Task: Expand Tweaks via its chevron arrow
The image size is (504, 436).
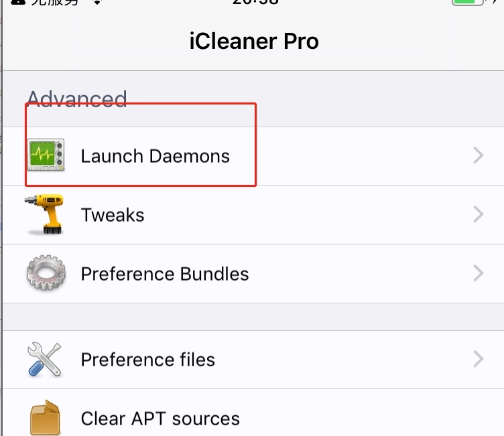Action: (479, 214)
